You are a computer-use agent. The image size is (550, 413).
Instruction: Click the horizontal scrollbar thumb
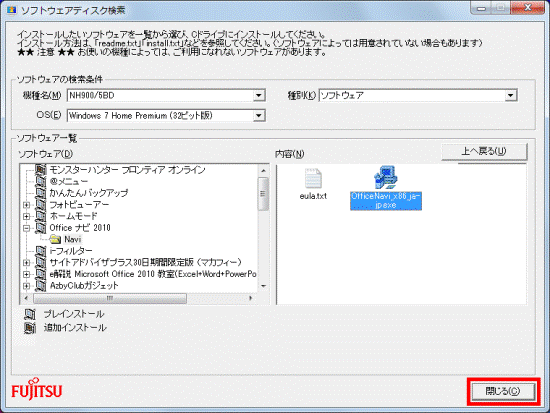(110, 298)
